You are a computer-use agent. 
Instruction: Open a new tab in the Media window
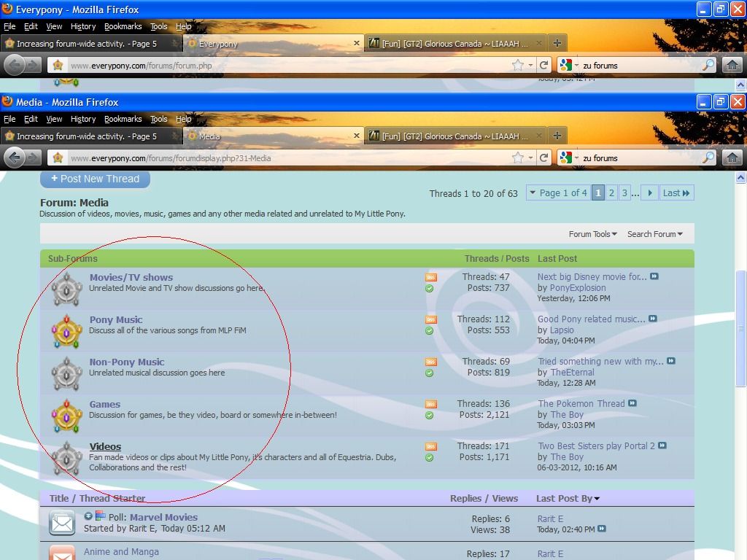point(557,136)
